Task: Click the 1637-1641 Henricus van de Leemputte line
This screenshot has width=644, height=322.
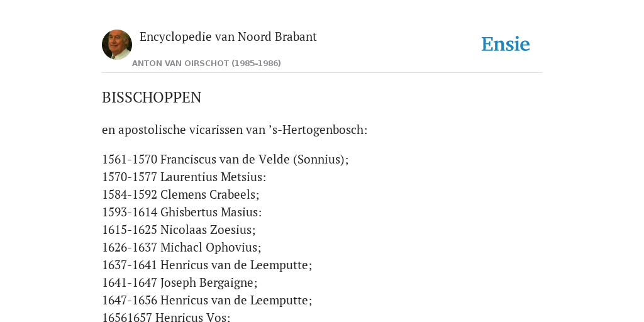Action: point(207,265)
